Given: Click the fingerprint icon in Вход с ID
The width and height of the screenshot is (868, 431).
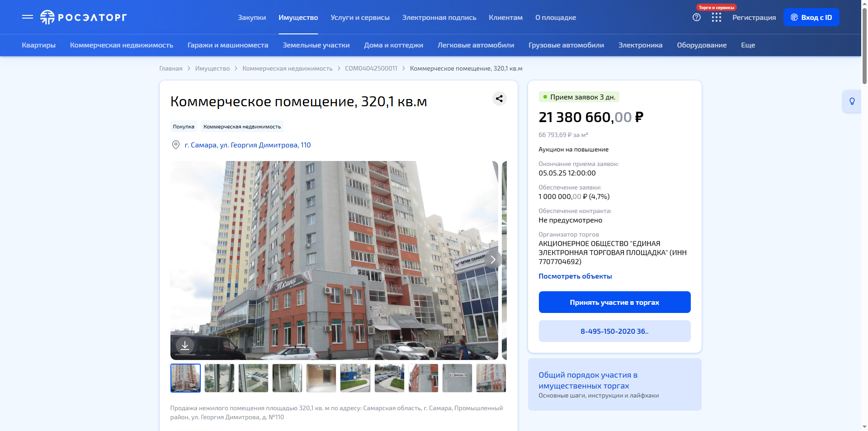Looking at the screenshot, I should [794, 17].
